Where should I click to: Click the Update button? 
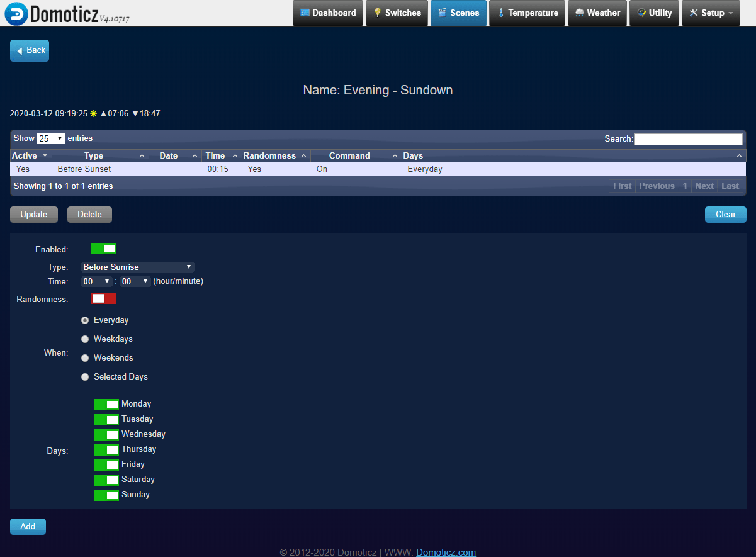tap(34, 215)
